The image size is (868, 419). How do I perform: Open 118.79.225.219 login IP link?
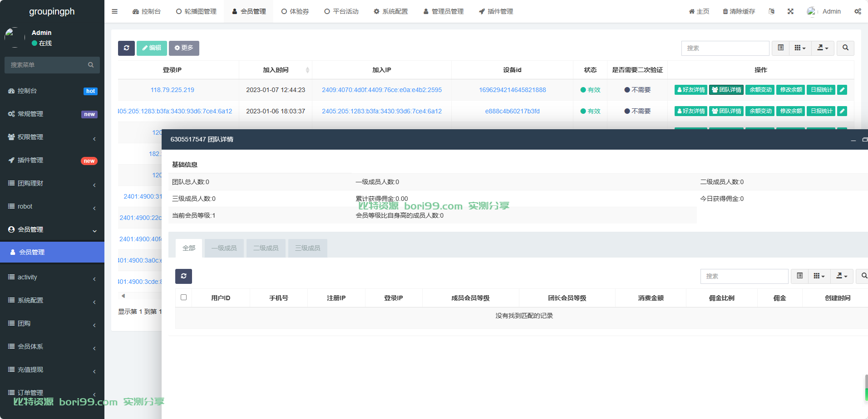[173, 90]
